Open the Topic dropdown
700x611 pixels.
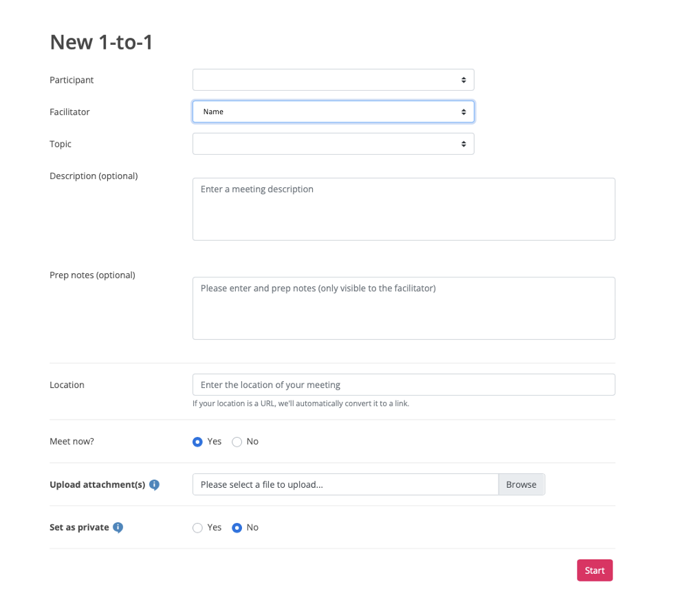[333, 144]
